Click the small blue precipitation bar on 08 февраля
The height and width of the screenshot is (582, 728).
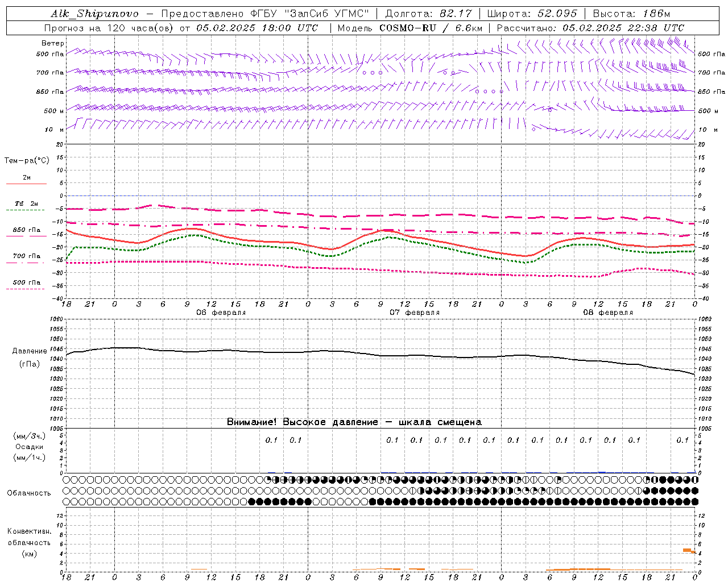coord(602,472)
